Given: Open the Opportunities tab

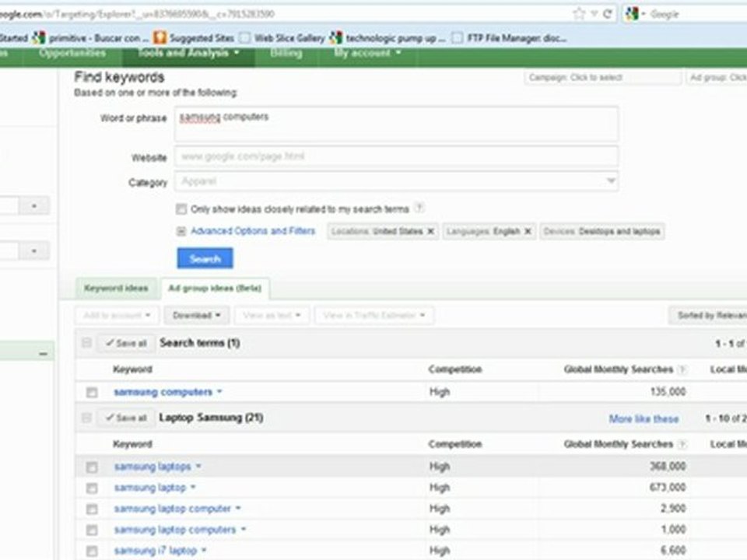Looking at the screenshot, I should click(72, 54).
